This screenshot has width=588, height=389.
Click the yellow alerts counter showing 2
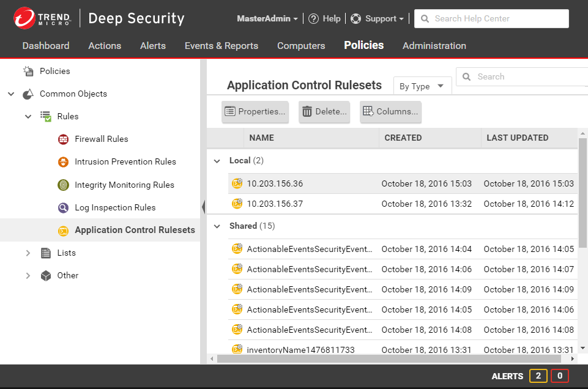538,376
